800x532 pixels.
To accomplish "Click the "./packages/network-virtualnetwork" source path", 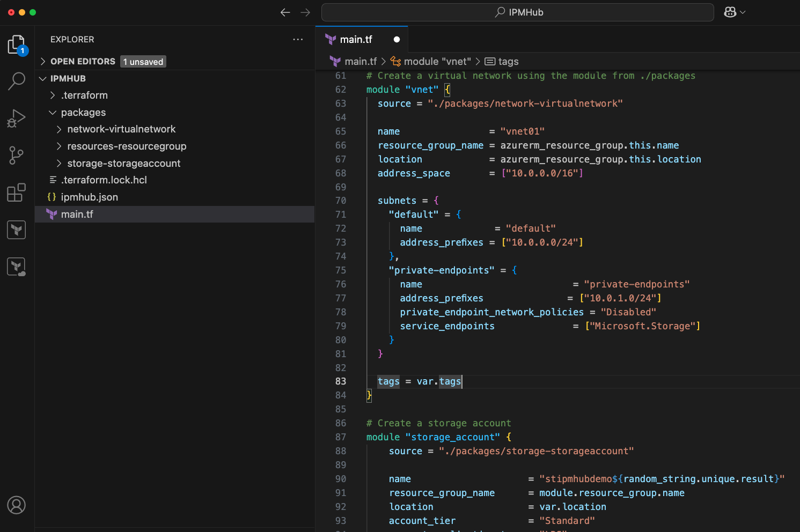I will (x=525, y=104).
